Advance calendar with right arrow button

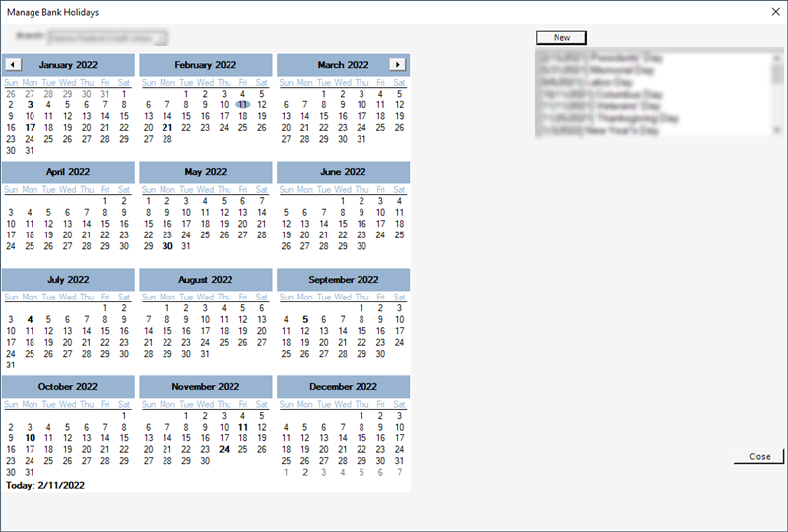tap(397, 64)
